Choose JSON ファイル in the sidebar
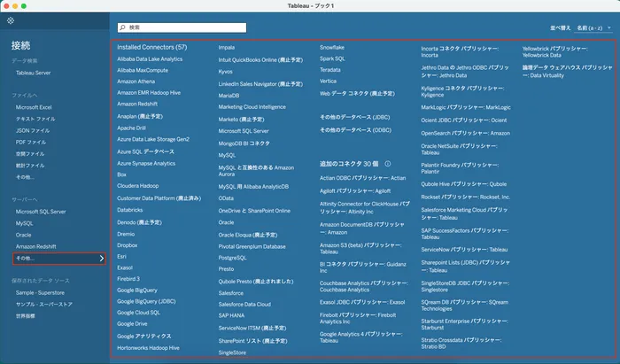The image size is (620, 364). pos(33,130)
